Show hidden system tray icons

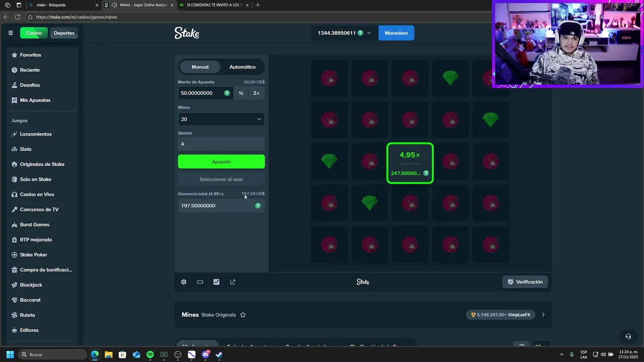click(x=561, y=354)
